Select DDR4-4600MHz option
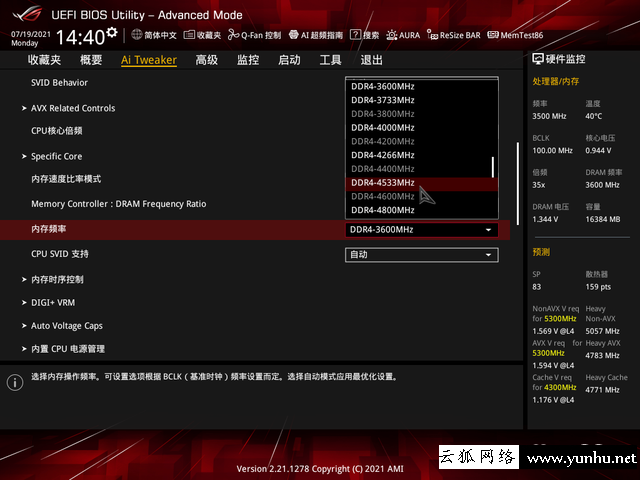Image resolution: width=640 pixels, height=480 pixels. [x=421, y=196]
